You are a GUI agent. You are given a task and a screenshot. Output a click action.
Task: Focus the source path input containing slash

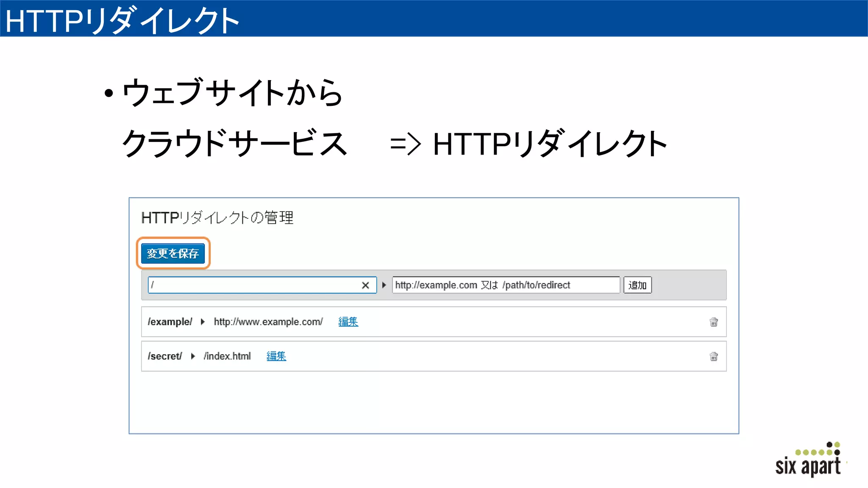point(262,285)
